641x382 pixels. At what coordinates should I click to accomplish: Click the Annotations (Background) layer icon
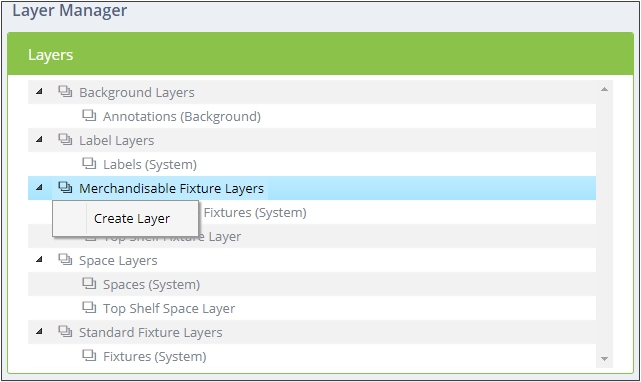pyautogui.click(x=89, y=115)
